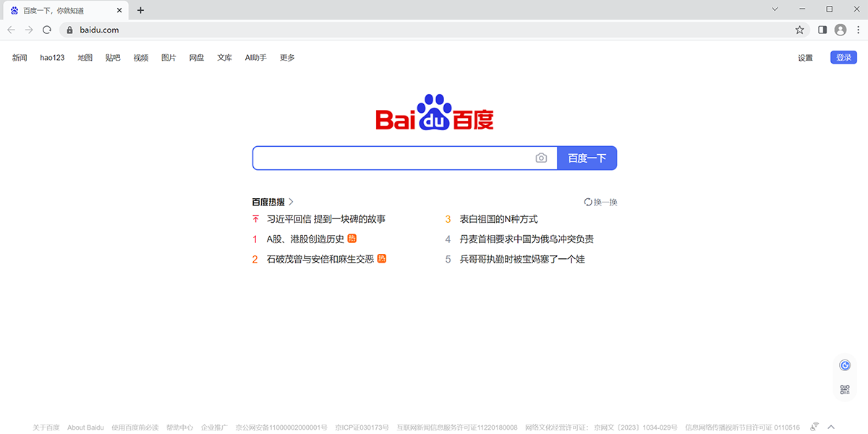
Task: Open the QR code panel on right edge
Action: click(x=844, y=388)
